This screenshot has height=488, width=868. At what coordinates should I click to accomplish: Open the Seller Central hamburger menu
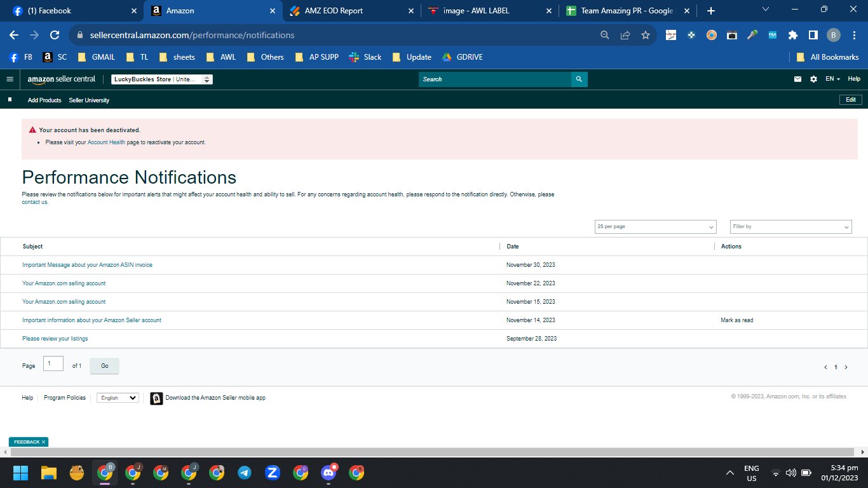coord(10,79)
